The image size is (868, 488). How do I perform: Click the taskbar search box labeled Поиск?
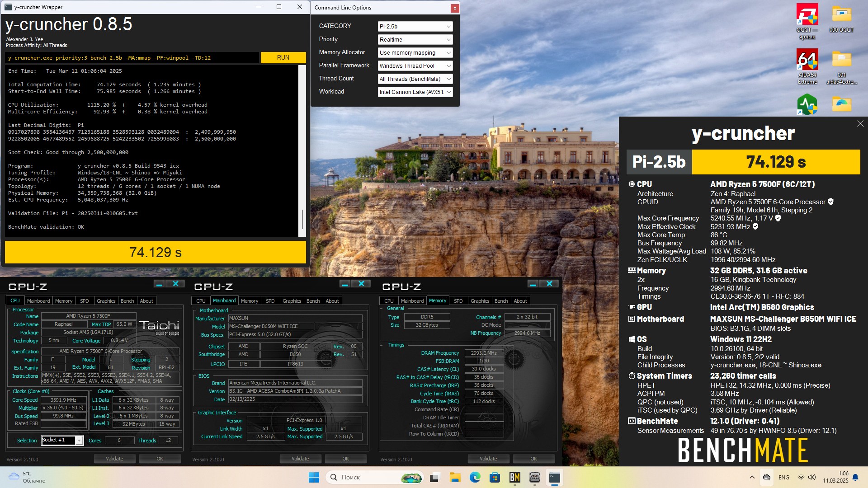click(x=374, y=477)
